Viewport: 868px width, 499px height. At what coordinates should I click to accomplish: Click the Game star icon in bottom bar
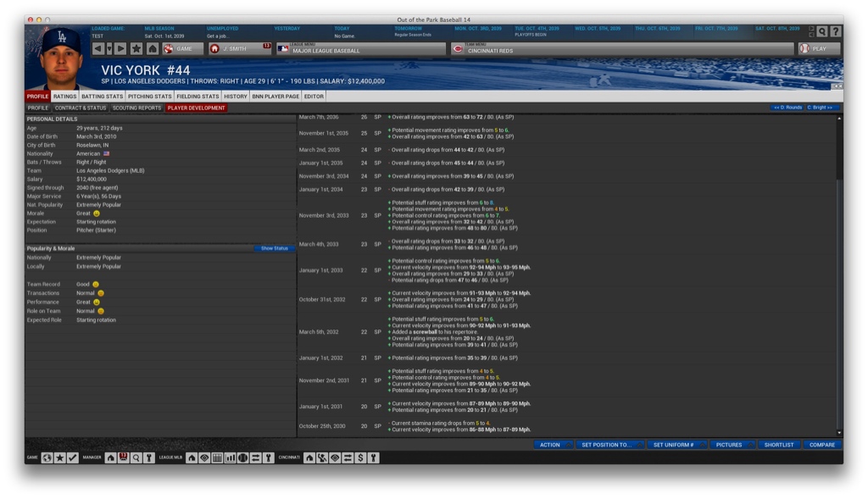pos(60,458)
